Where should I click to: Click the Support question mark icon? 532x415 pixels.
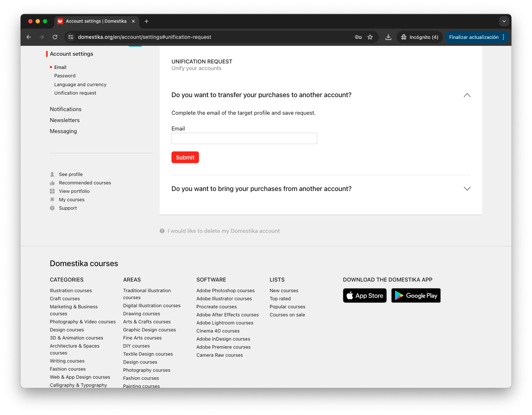tap(52, 208)
